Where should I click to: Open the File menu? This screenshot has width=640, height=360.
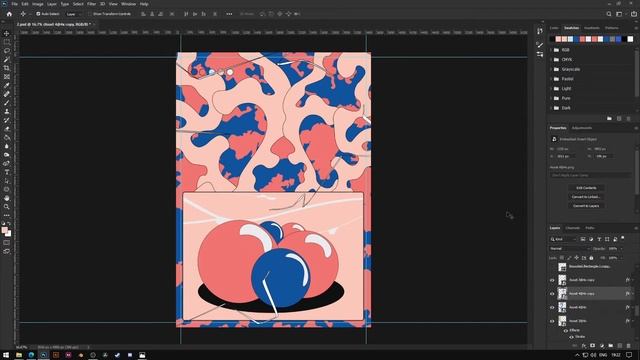14,4
